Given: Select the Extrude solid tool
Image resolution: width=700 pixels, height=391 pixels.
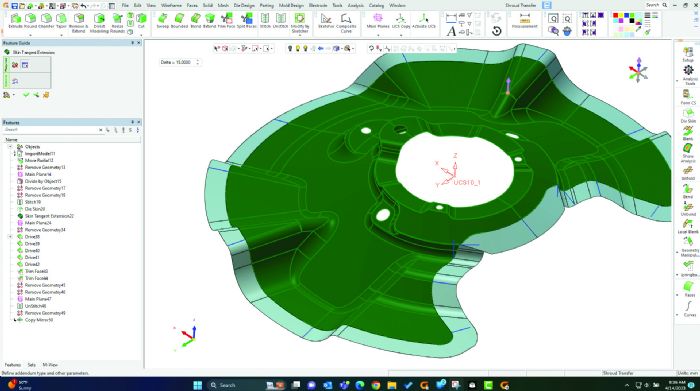Looking at the screenshot, I should (16, 21).
